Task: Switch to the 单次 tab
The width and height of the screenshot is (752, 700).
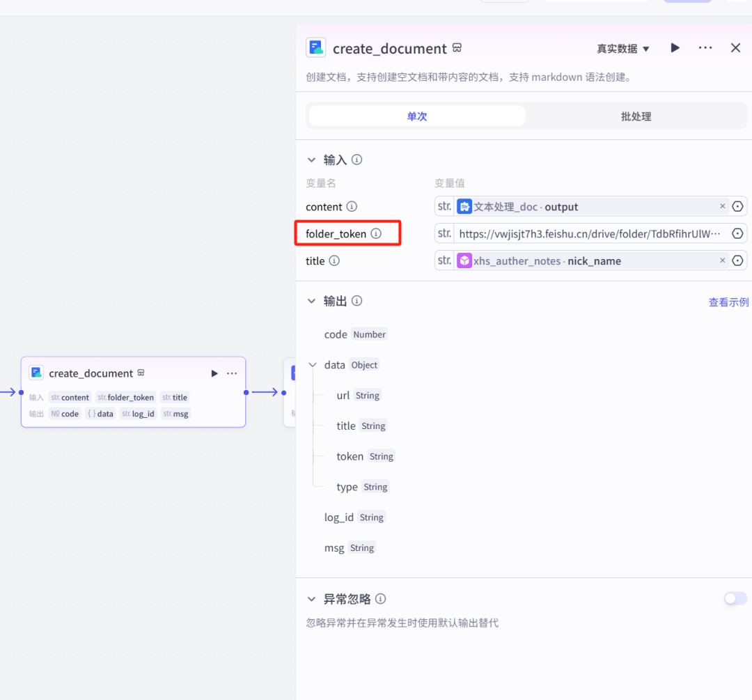Action: point(417,116)
